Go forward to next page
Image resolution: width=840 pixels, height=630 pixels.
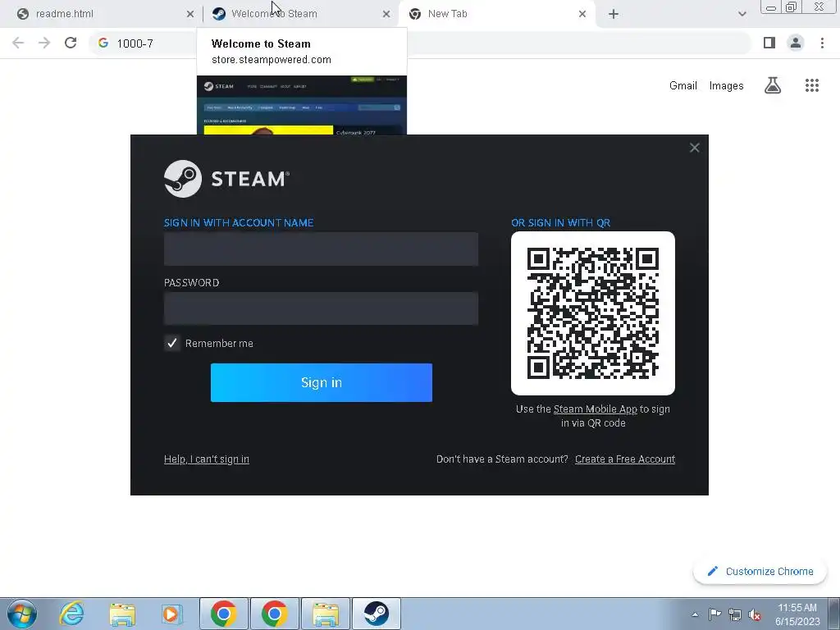pyautogui.click(x=44, y=43)
